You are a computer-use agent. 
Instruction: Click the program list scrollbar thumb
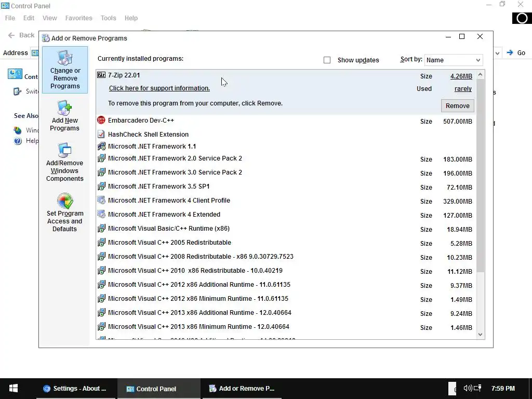pos(480,176)
